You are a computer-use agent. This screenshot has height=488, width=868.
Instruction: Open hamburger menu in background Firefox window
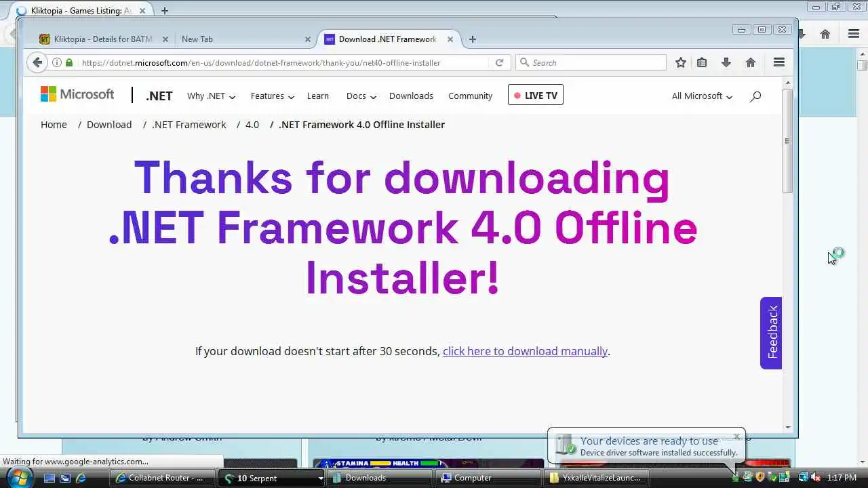click(854, 34)
